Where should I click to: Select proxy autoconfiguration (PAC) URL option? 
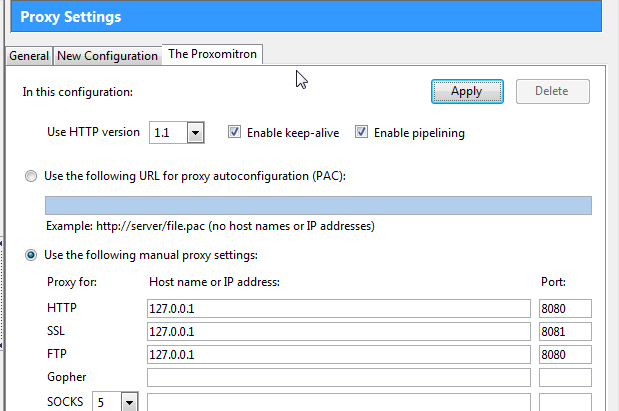[x=32, y=176]
